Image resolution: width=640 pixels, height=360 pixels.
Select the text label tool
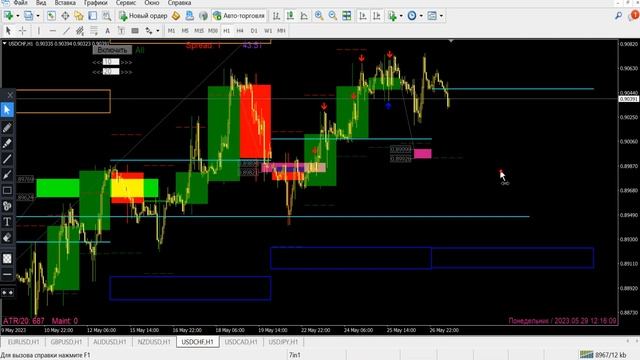point(121,31)
